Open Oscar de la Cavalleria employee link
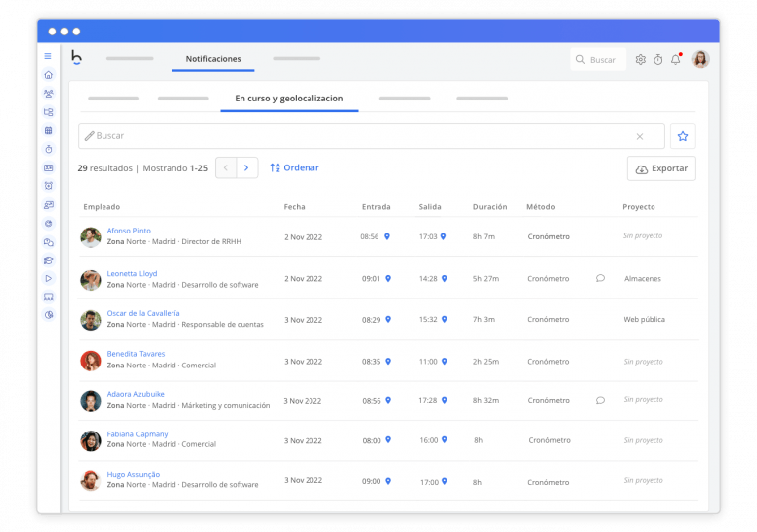Screen dimensions: 757x532 pos(143,313)
